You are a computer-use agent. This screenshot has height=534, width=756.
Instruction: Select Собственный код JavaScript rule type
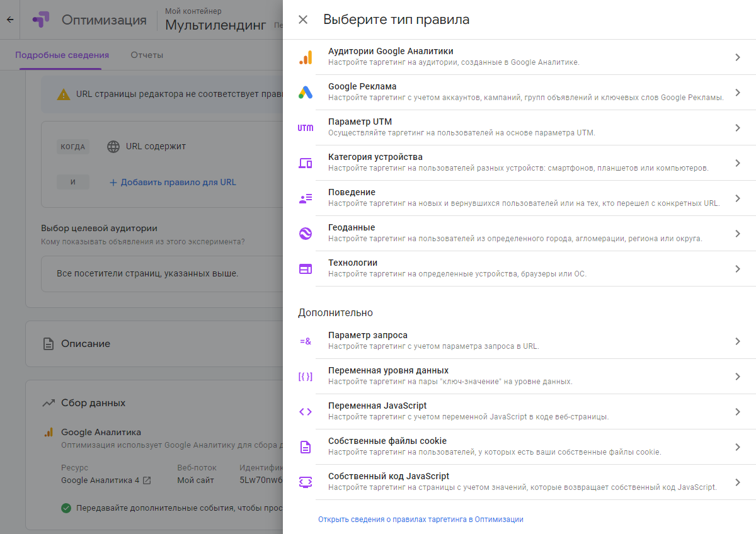tap(519, 482)
